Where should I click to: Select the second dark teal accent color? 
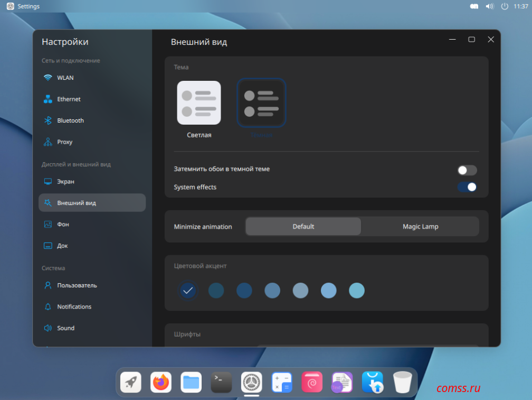216,291
